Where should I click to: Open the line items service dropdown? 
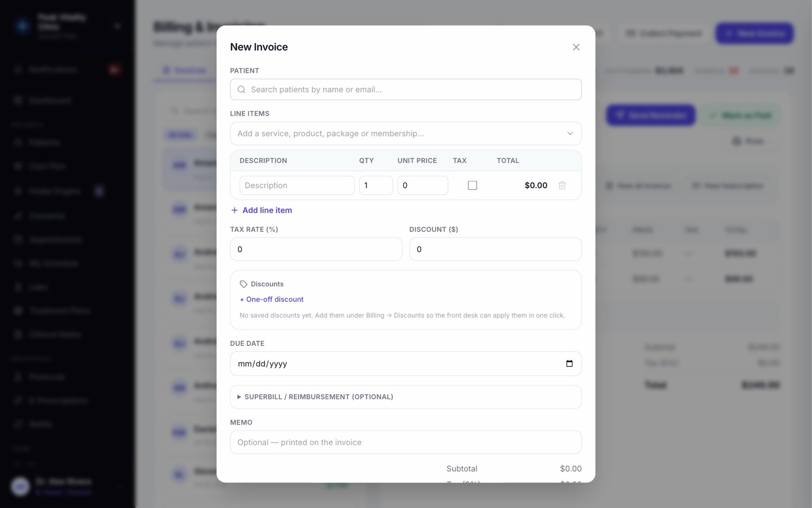tap(406, 134)
